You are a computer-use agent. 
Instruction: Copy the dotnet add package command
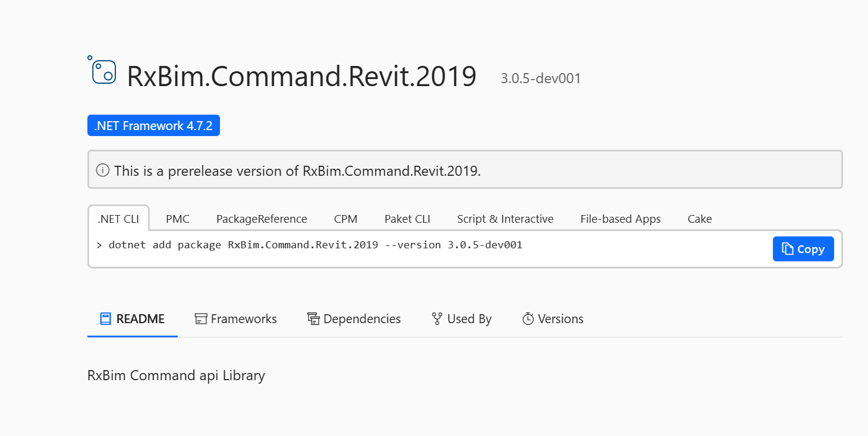pyautogui.click(x=803, y=249)
